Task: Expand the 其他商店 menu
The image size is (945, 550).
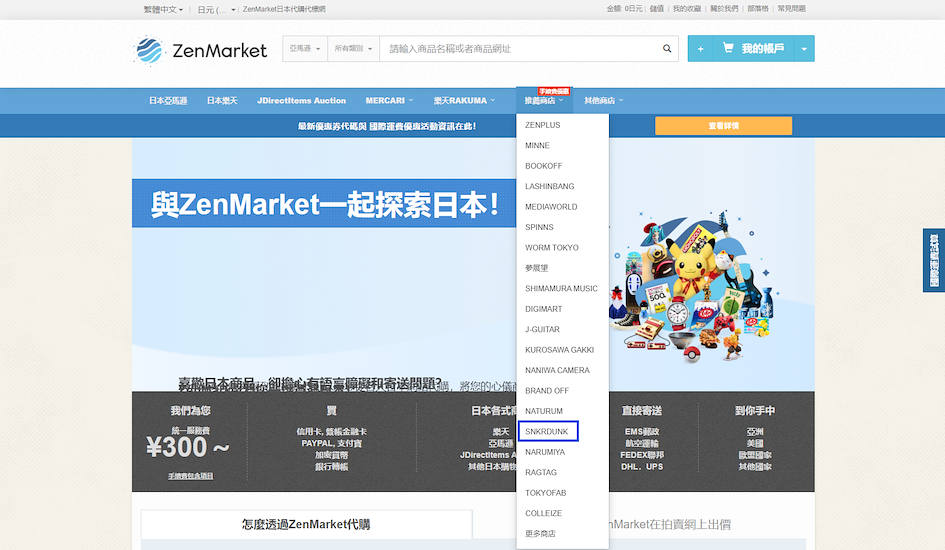Action: (603, 101)
